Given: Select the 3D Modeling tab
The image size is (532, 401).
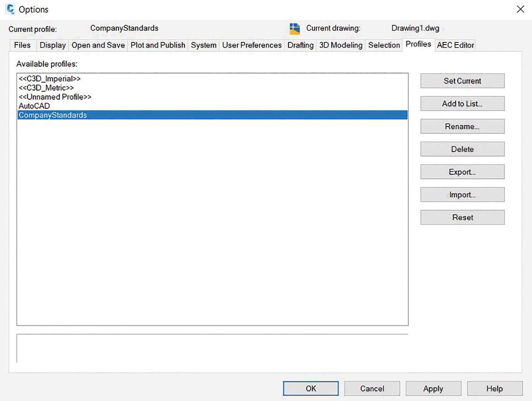Looking at the screenshot, I should tap(341, 45).
